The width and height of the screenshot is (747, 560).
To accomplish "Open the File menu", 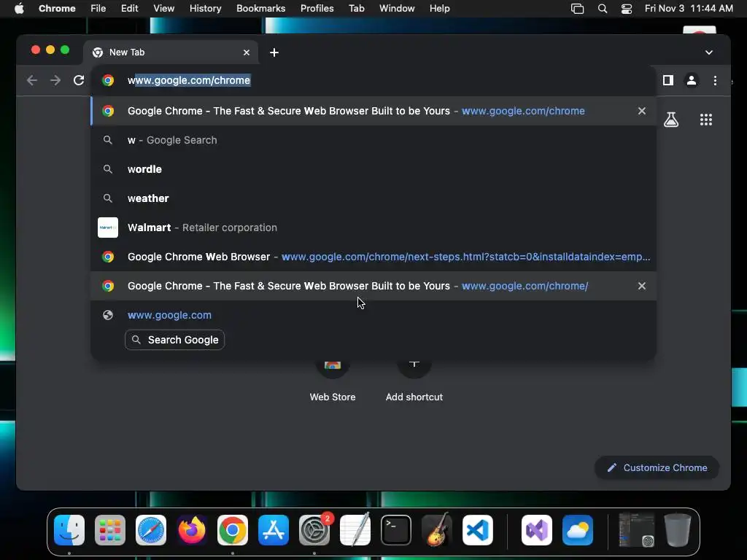I will 98,9.
